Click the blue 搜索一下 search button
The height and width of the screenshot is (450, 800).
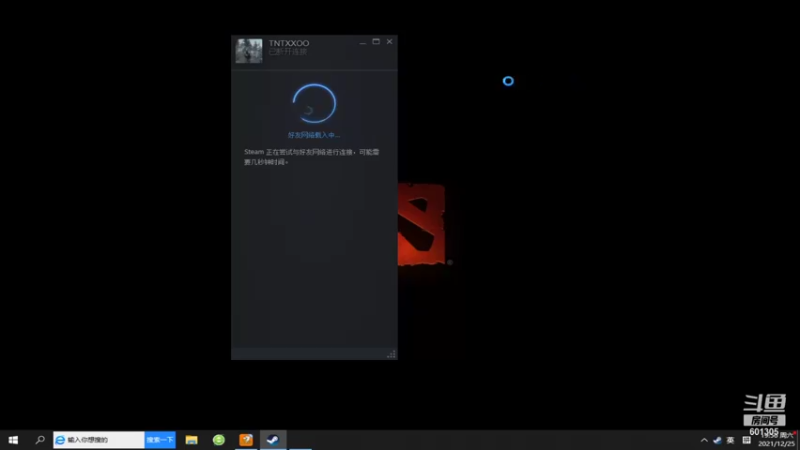coord(160,440)
